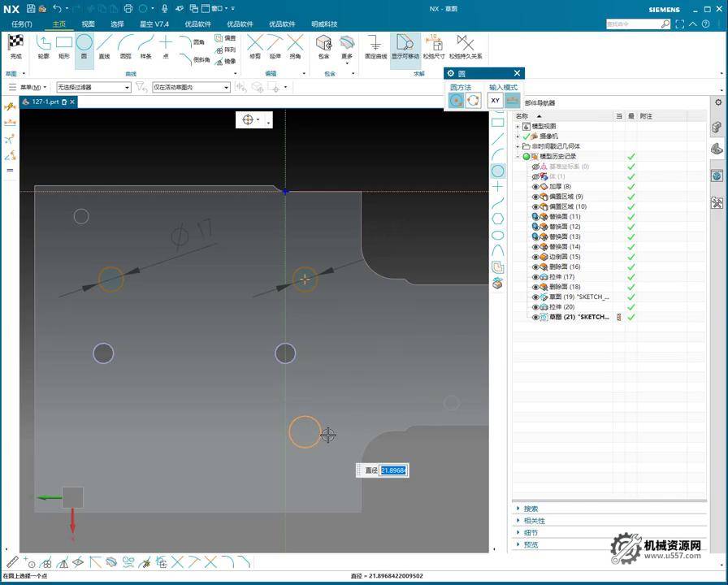Open the 菜单(M) menu button

[x=30, y=87]
